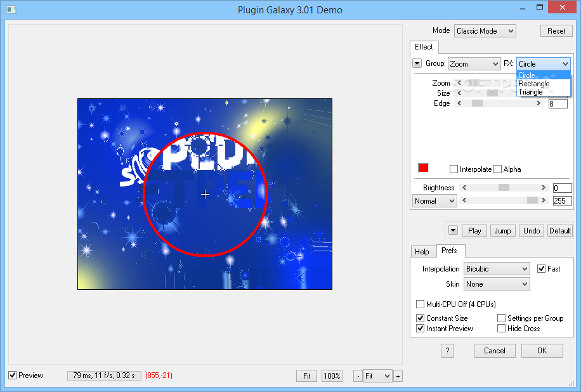Click the Fit button below the preview
Image resolution: width=581 pixels, height=392 pixels.
(x=306, y=376)
